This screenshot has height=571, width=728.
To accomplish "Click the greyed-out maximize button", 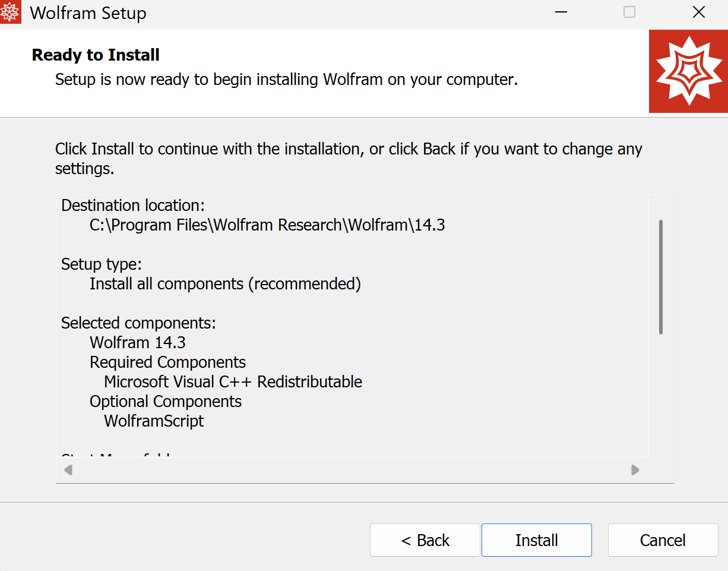I will (629, 12).
